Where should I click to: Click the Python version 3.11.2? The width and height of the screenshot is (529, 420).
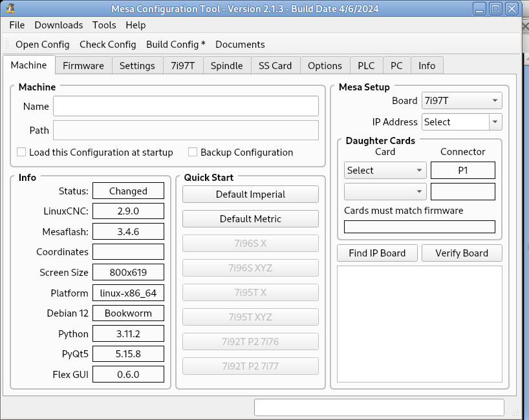128,333
